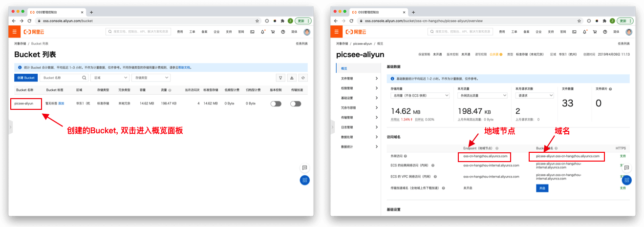Reload the overview window browser page
The height and width of the screenshot is (227, 644).
point(351,21)
